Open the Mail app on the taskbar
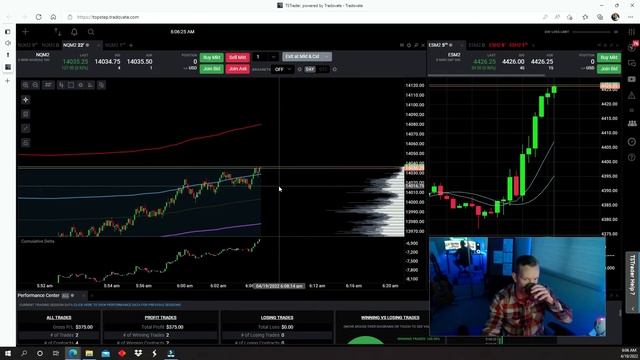 click(106, 353)
